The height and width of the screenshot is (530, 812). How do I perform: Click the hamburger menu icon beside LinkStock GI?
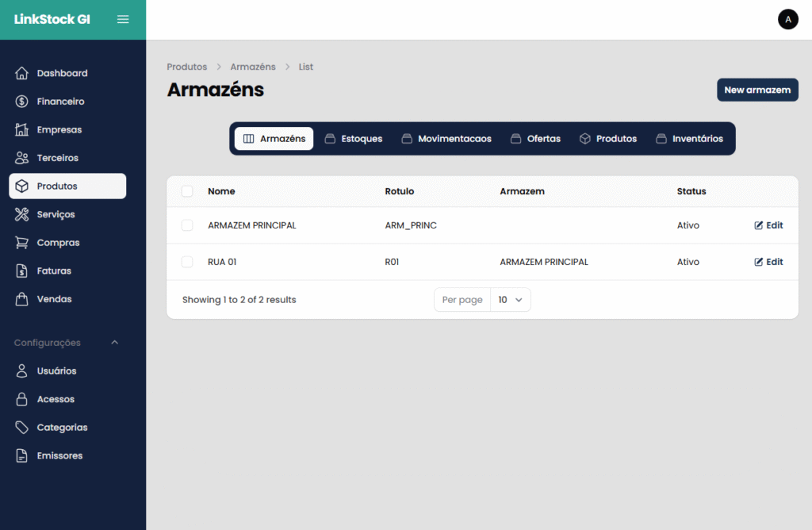[123, 19]
